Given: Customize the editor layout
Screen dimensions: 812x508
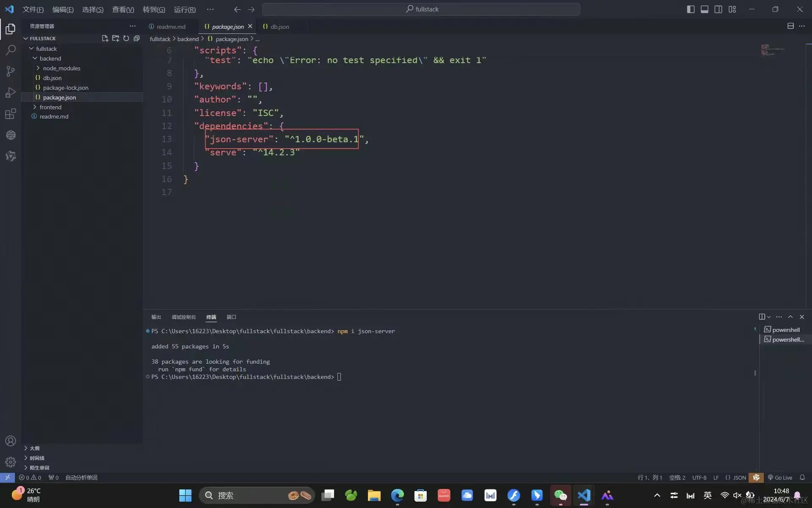Looking at the screenshot, I should pyautogui.click(x=732, y=9).
